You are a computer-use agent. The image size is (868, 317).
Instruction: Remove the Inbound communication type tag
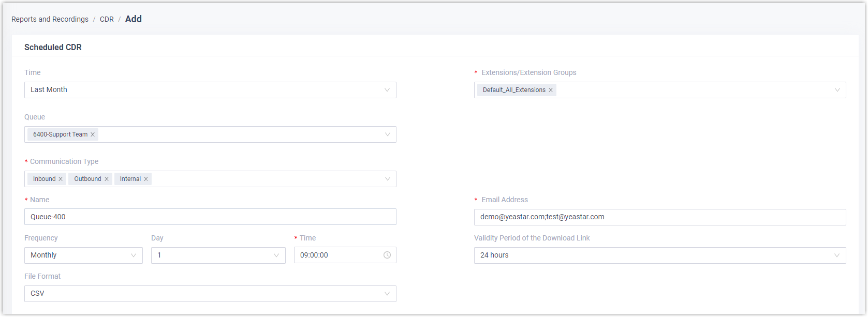(x=61, y=179)
